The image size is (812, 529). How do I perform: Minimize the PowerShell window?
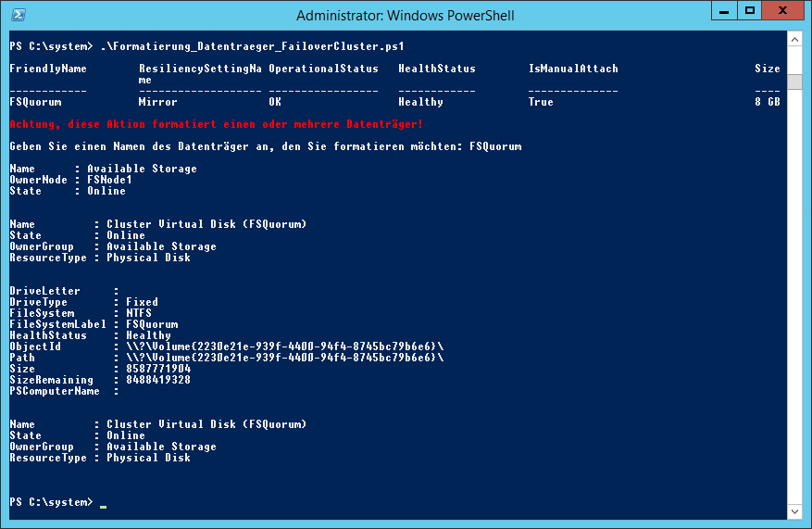pyautogui.click(x=724, y=11)
